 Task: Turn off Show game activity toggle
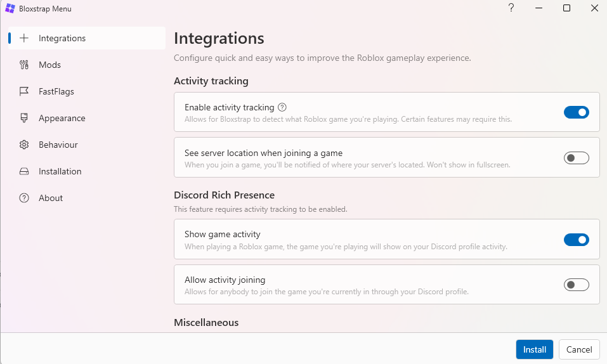click(576, 240)
